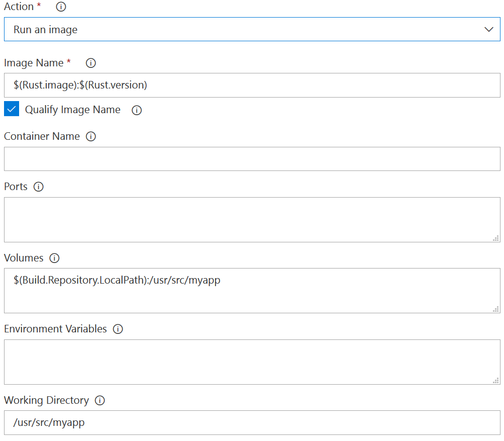
Task: Click the Volumes text area resize grip
Action: (x=495, y=309)
